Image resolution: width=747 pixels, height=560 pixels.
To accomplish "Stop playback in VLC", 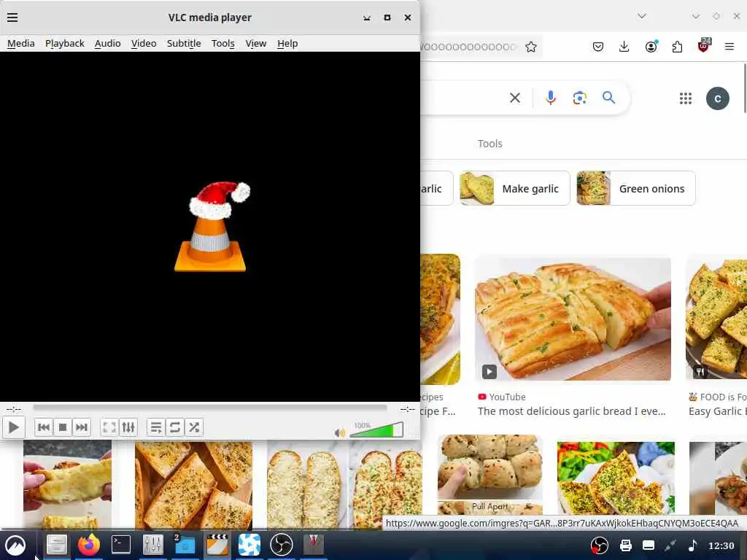I will tap(63, 427).
